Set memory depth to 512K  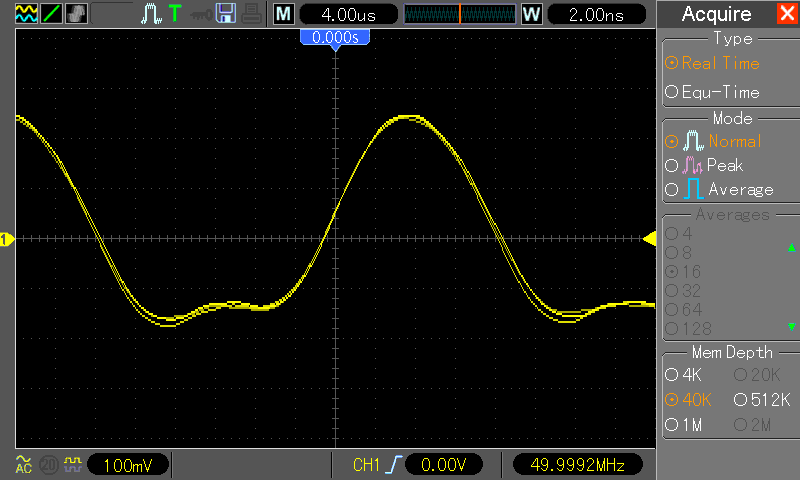pyautogui.click(x=762, y=400)
